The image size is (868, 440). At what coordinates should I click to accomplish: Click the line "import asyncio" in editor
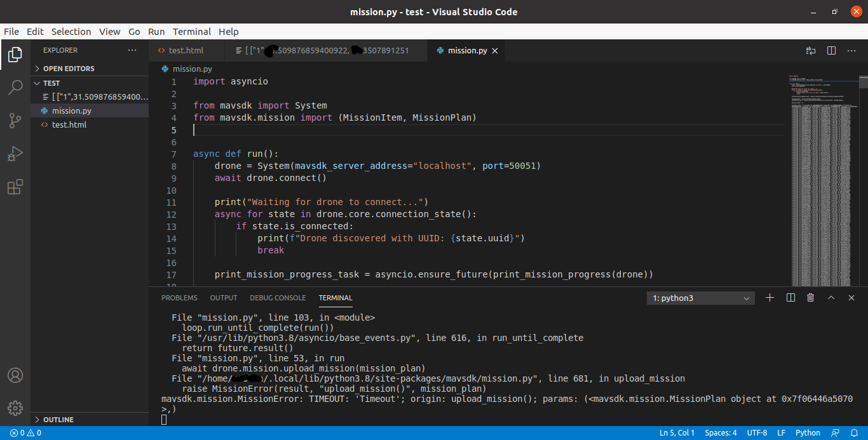point(231,81)
